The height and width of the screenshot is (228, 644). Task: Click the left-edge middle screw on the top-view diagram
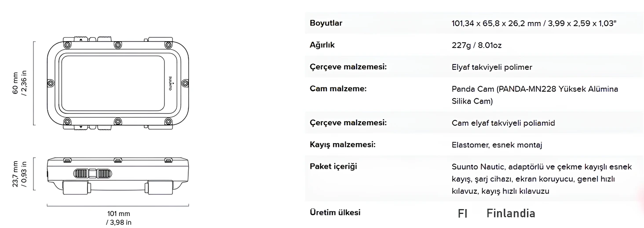(x=50, y=83)
